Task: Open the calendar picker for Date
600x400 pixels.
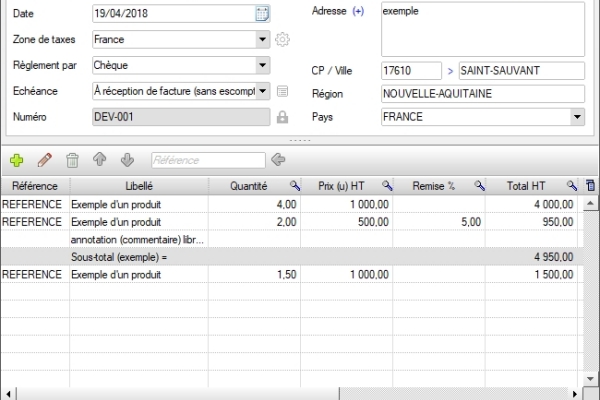Action: click(x=262, y=14)
